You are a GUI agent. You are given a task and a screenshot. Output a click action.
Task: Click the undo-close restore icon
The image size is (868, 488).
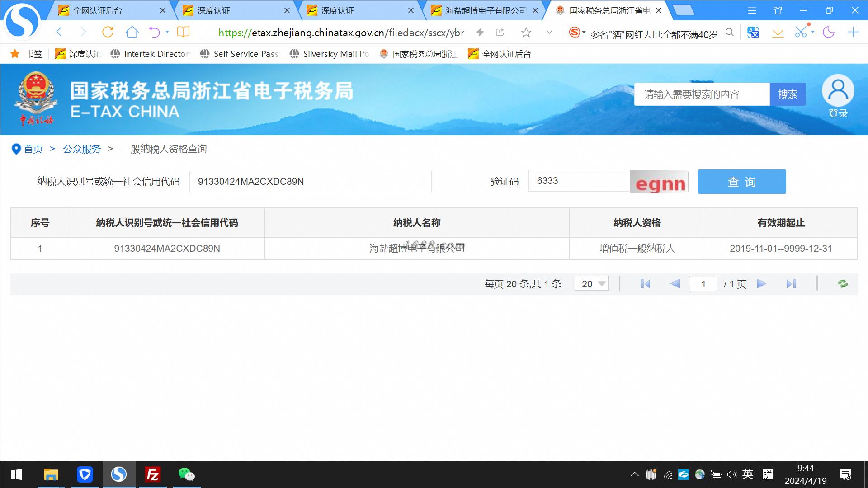click(155, 32)
